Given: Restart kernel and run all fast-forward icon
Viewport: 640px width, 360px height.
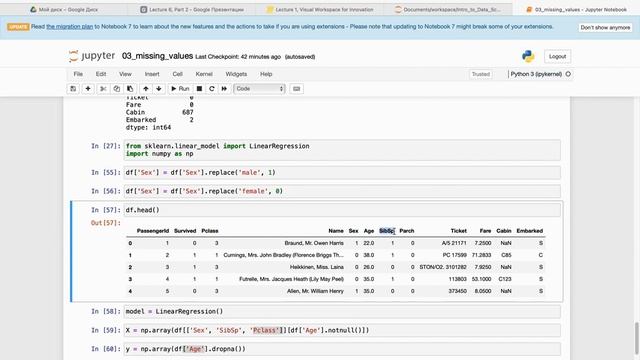Looking at the screenshot, I should click(224, 89).
